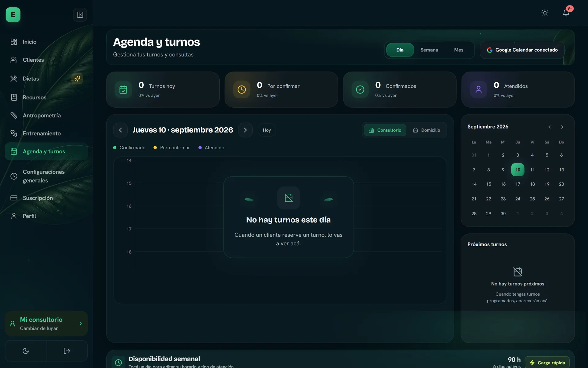
Task: Click the Atendidos person icon
Action: 478,90
